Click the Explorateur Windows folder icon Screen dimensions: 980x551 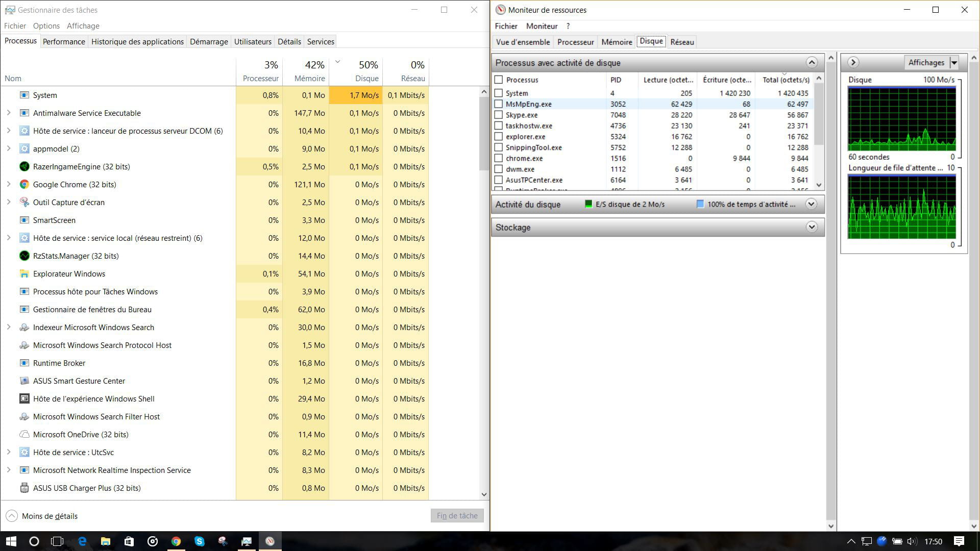[24, 274]
